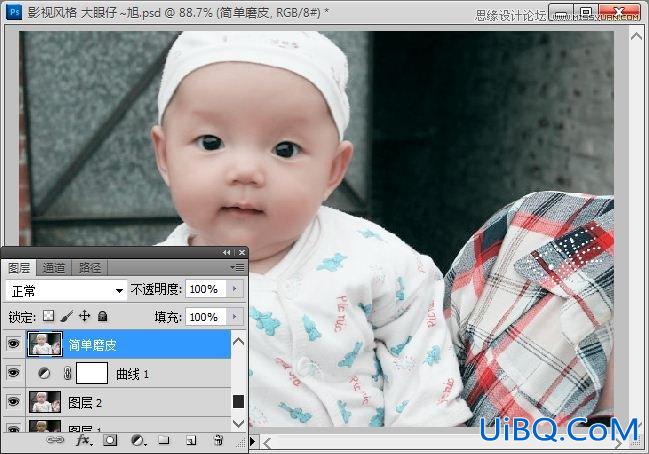The height and width of the screenshot is (454, 649).
Task: Click the delete layer trash icon
Action: [x=219, y=440]
